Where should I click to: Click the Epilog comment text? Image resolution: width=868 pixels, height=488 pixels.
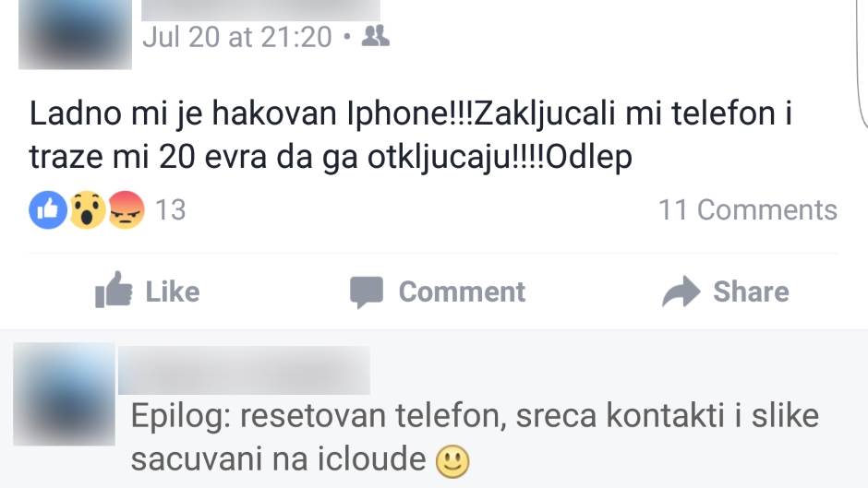pyautogui.click(x=475, y=437)
